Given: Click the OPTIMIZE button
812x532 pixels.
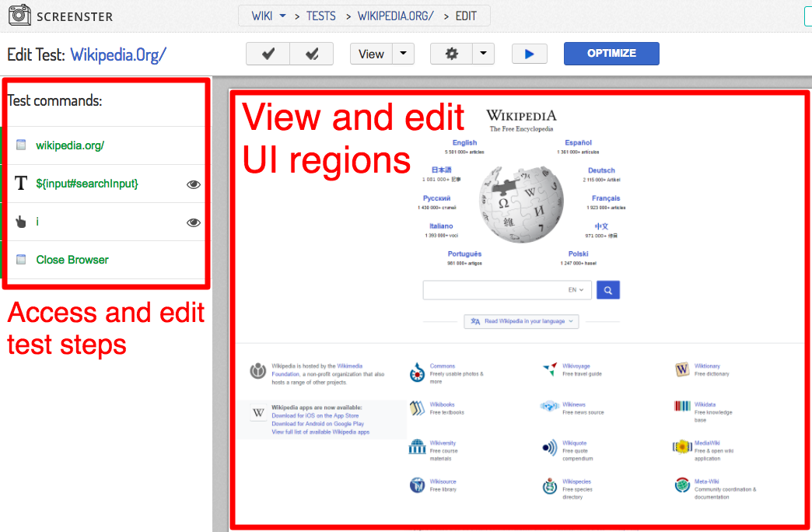Looking at the screenshot, I should click(611, 54).
